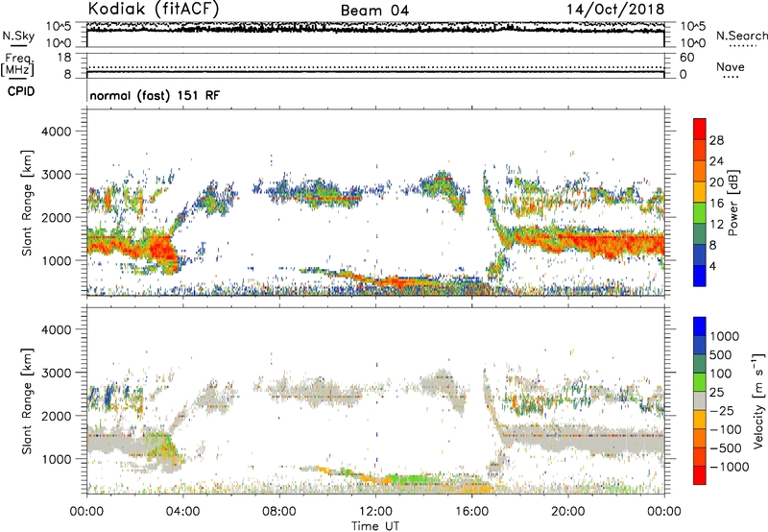Click the 'Kodiak (fitACF)' title text
The image size is (768, 532).
coord(154,9)
